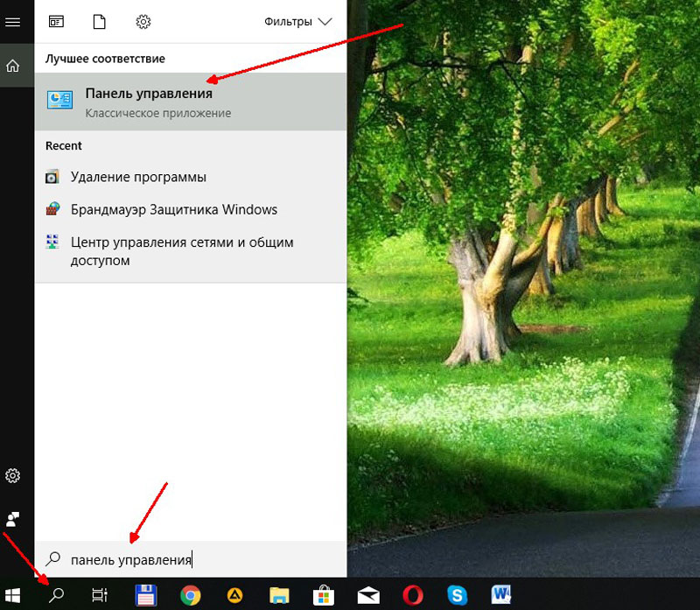Open Microsoft Store from taskbar
Image resolution: width=700 pixels, height=610 pixels.
[x=324, y=595]
